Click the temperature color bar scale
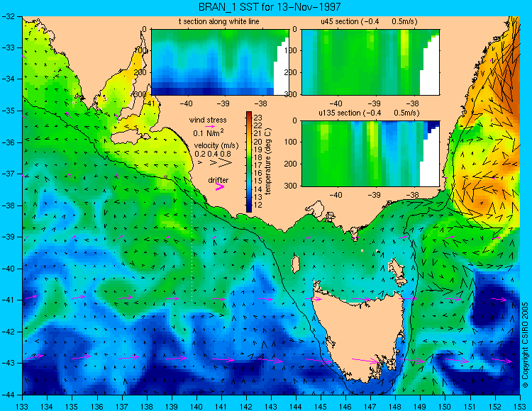This screenshot has height=411, width=532. 249,162
